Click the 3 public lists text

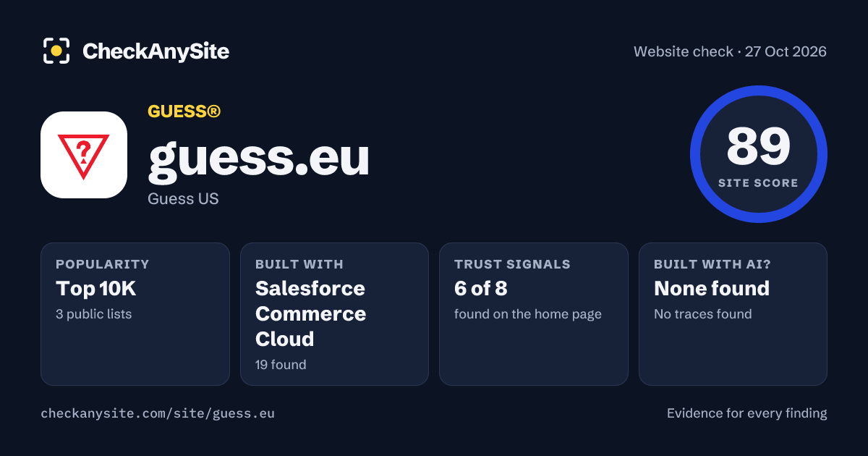coord(94,314)
